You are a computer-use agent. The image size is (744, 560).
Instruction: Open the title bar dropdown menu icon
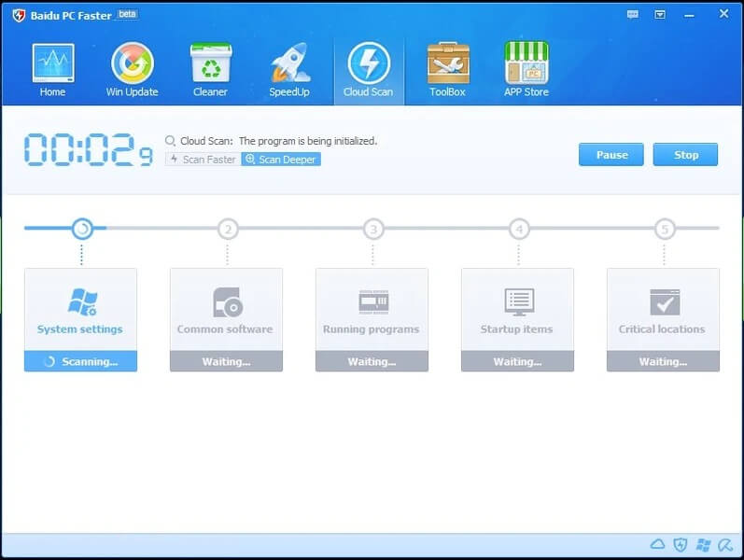pyautogui.click(x=660, y=14)
